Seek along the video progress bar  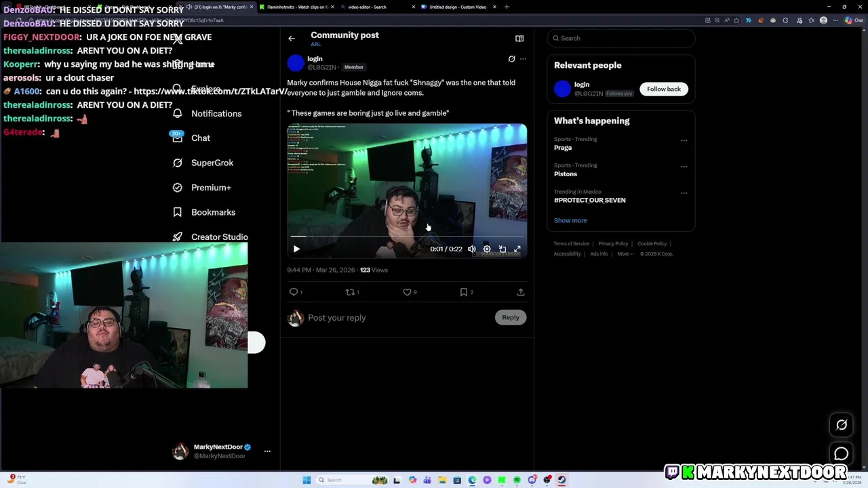(x=407, y=237)
